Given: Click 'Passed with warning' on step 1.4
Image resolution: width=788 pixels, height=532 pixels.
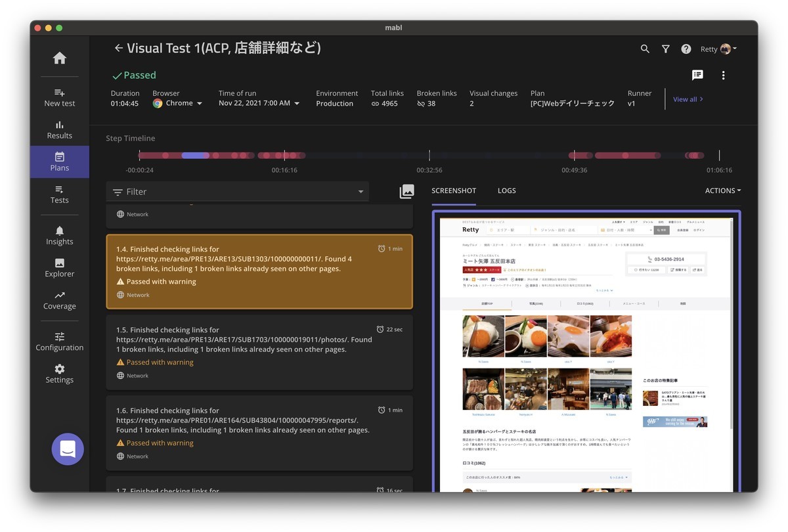Looking at the screenshot, I should (x=161, y=281).
